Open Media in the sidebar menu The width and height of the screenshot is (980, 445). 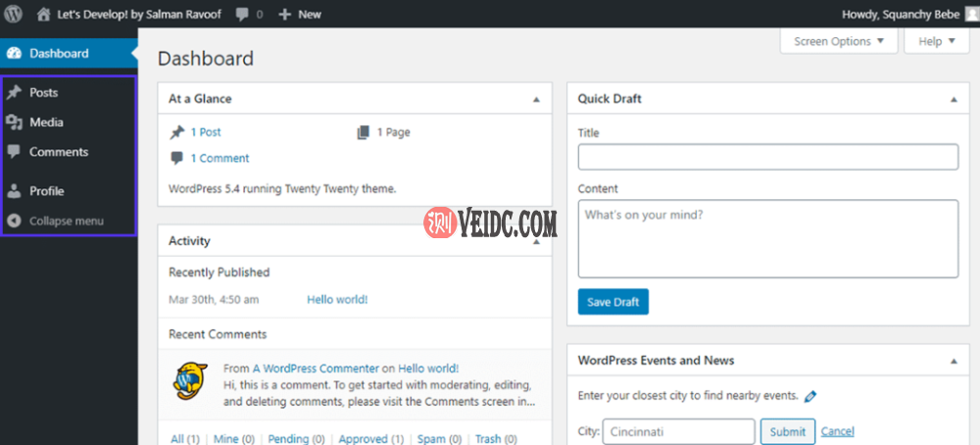(x=46, y=123)
